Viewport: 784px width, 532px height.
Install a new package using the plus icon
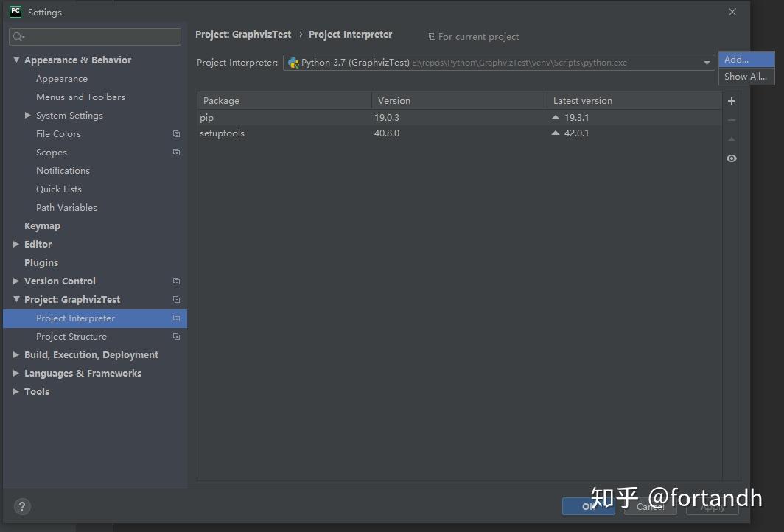point(731,100)
